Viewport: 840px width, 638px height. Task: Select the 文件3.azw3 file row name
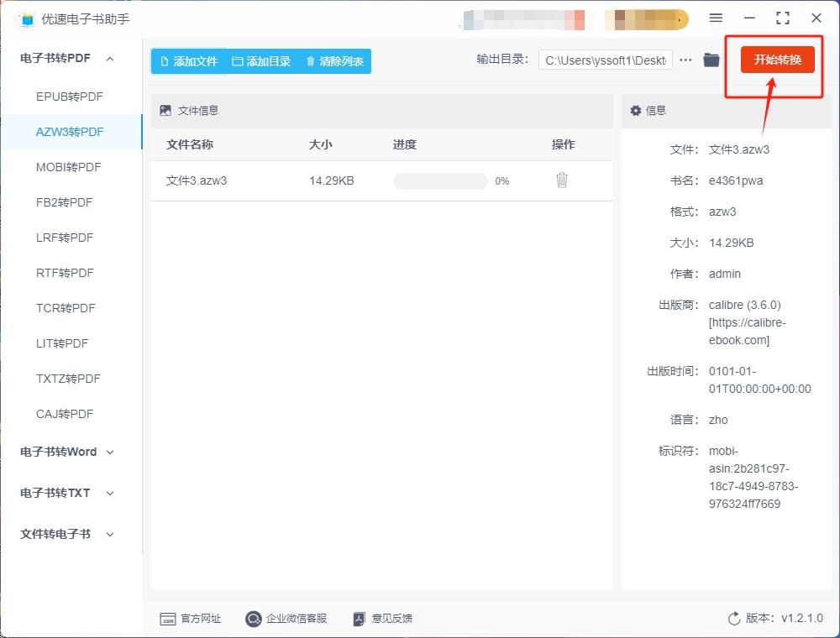click(x=197, y=181)
